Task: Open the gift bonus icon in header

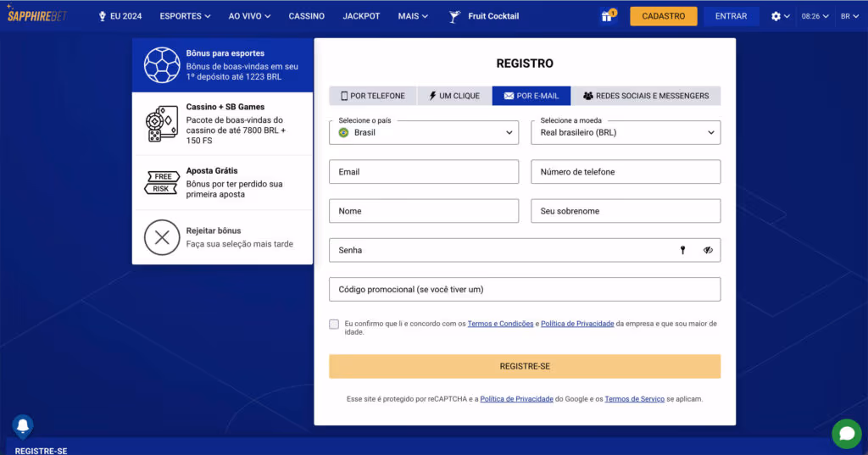Action: tap(606, 16)
